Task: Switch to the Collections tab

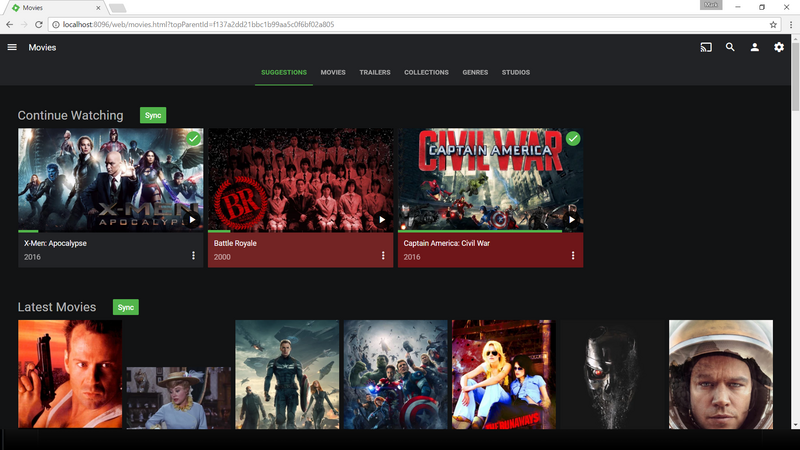Action: [x=426, y=72]
